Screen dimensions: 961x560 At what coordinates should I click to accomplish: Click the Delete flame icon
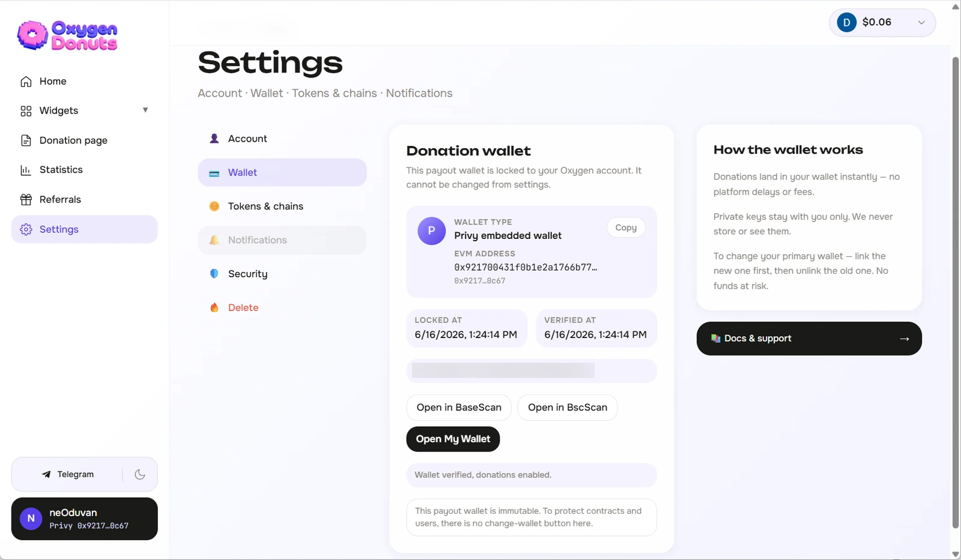[x=214, y=307]
